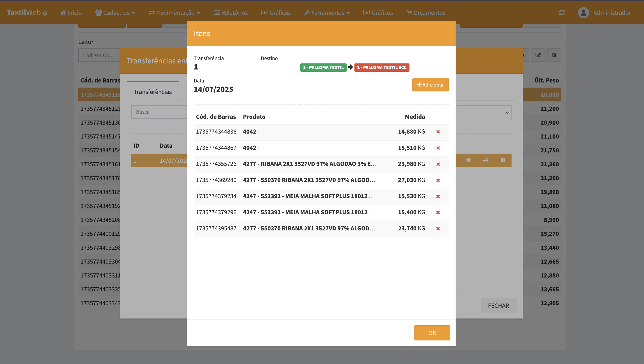This screenshot has width=644, height=364.
Task: Remove item with barcode 1735774344836
Action: click(x=438, y=132)
